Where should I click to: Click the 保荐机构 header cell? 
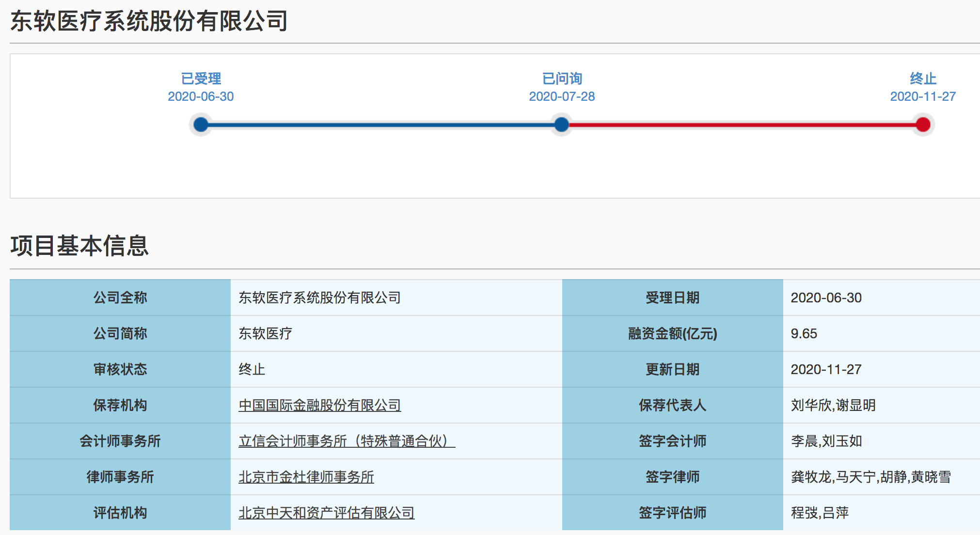(x=120, y=405)
